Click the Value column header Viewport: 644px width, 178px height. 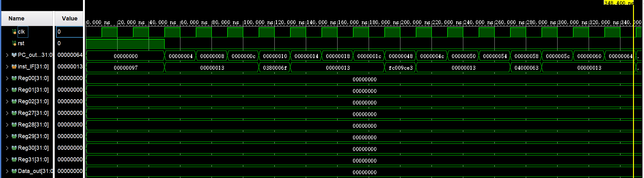[69, 19]
